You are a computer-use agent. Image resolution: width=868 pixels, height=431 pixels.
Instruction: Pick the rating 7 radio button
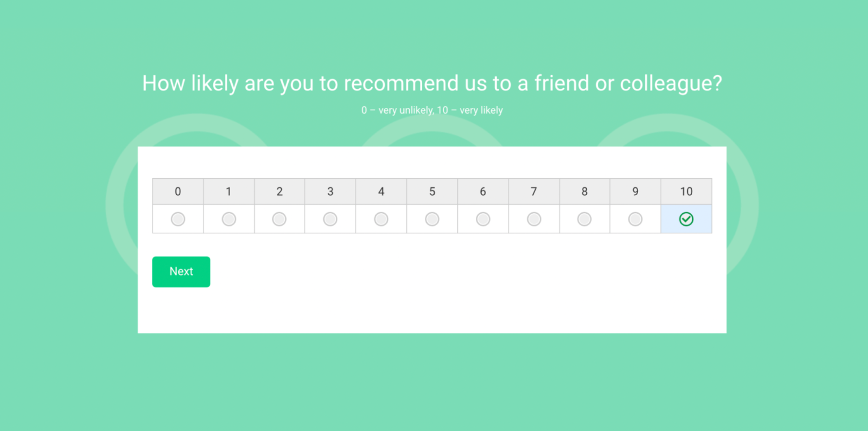click(533, 219)
